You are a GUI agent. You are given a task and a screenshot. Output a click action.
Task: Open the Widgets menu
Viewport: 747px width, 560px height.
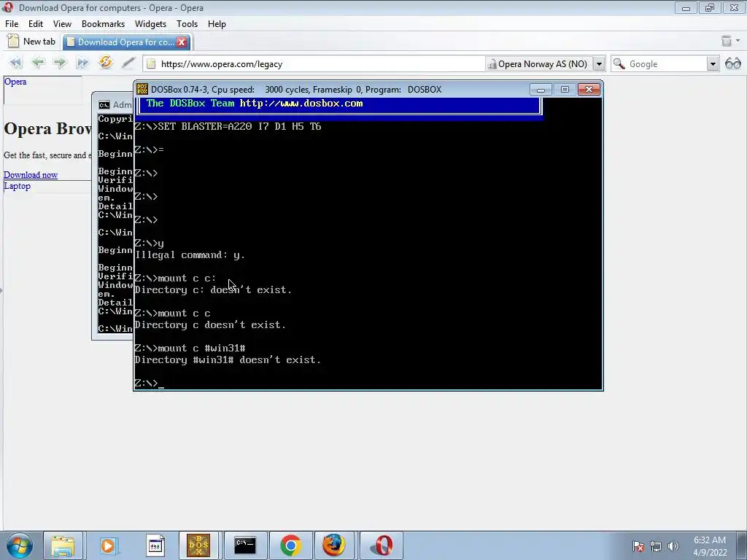pyautogui.click(x=150, y=24)
